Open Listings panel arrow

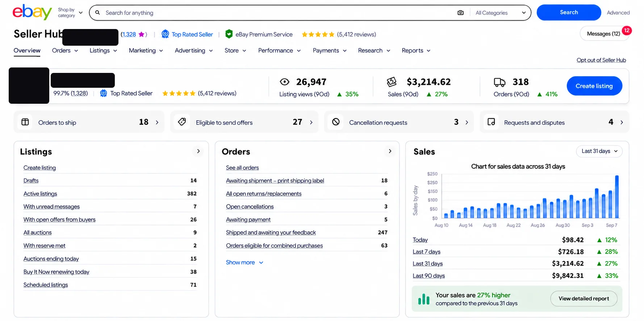click(x=198, y=151)
